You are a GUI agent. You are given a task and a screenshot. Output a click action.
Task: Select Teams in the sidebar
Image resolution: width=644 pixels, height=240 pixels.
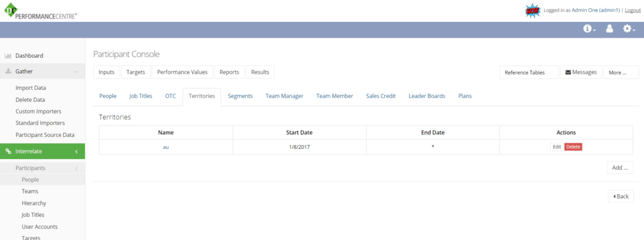click(30, 191)
